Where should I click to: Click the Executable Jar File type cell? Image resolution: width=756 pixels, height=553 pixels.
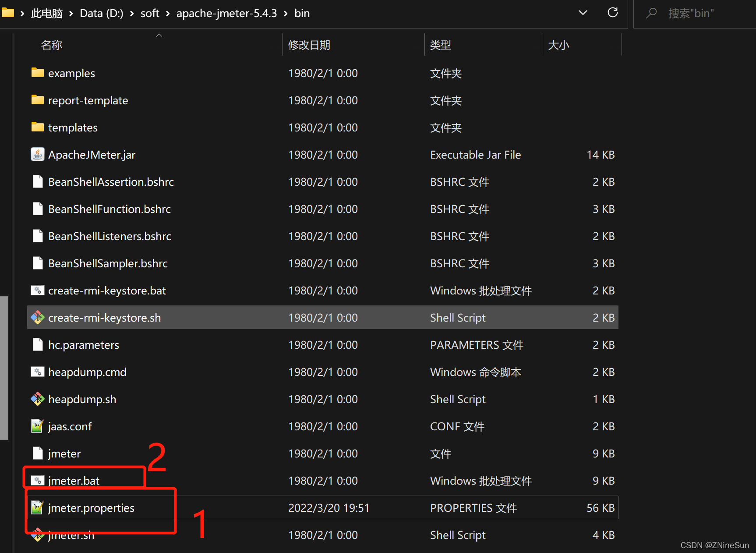475,155
